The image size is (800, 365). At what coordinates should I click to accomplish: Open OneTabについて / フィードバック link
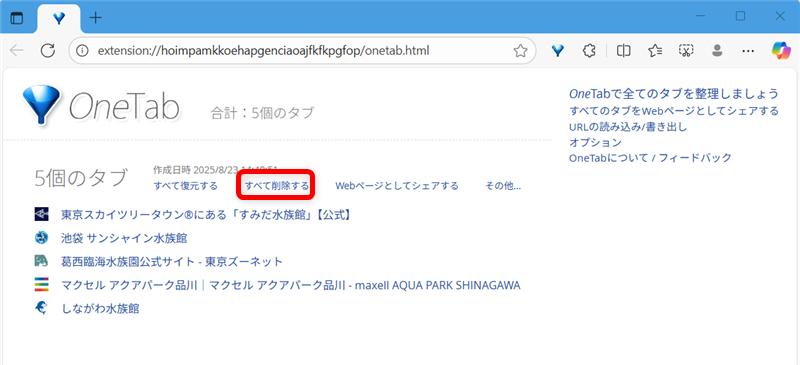[x=651, y=158]
